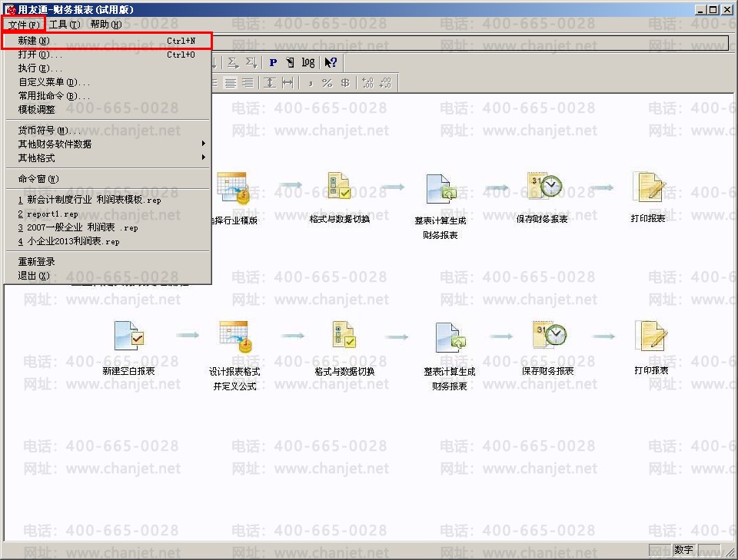738x560 pixels.
Task: Click the blue P toolbar icon
Action: point(273,62)
